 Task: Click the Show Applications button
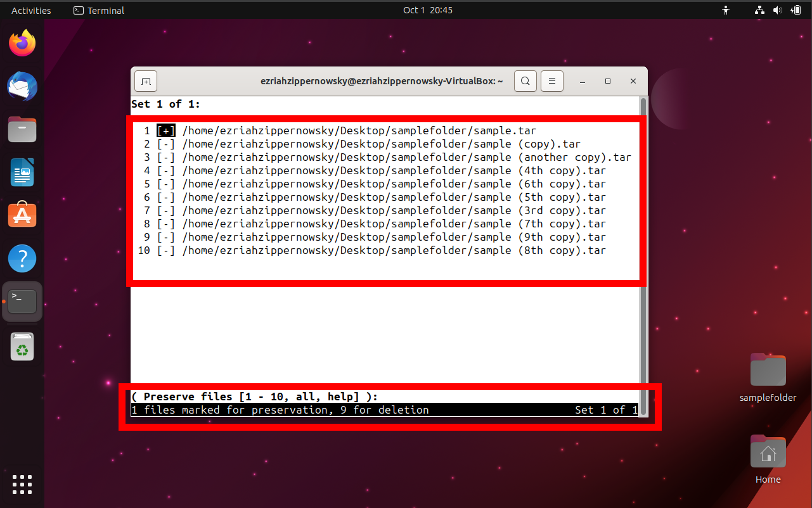(22, 485)
